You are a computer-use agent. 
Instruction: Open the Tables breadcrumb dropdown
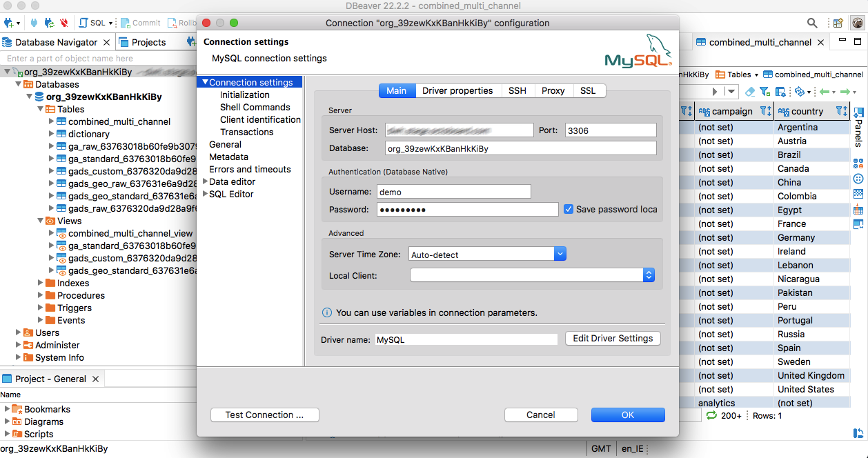click(x=756, y=74)
